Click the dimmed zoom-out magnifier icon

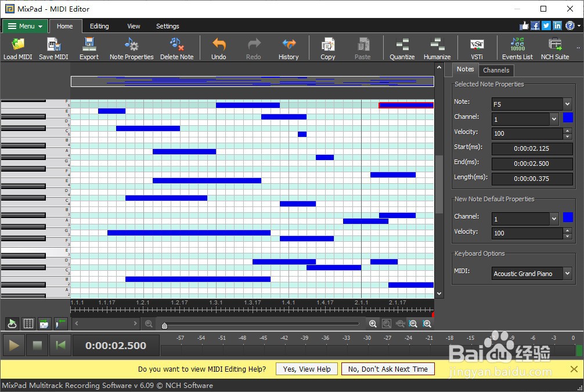[x=149, y=324]
